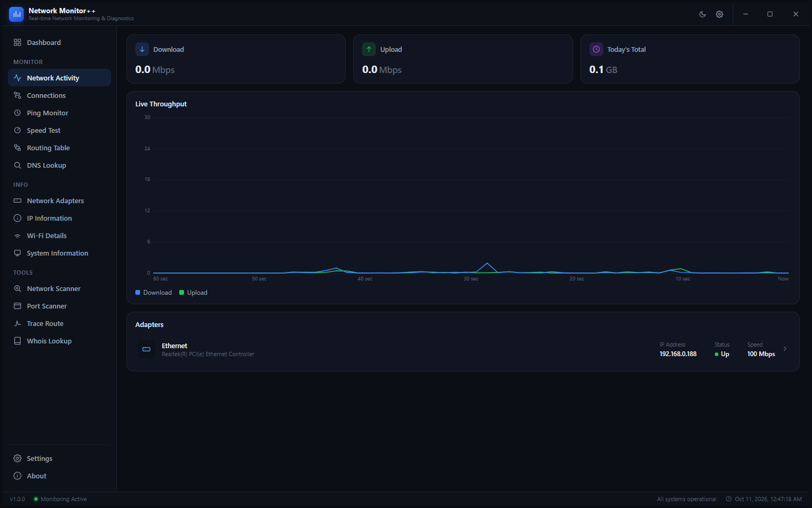Image resolution: width=812 pixels, height=508 pixels.
Task: Click the Trace Route path icon
Action: 17,323
